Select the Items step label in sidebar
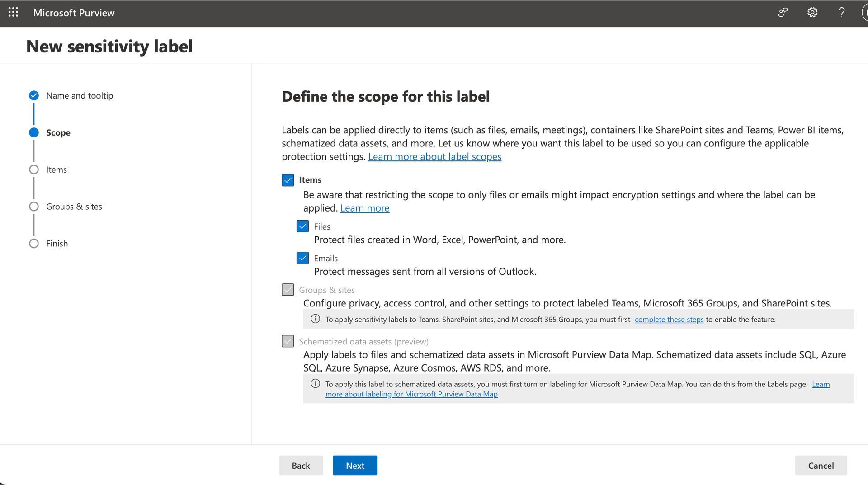The height and width of the screenshot is (485, 868). [57, 170]
